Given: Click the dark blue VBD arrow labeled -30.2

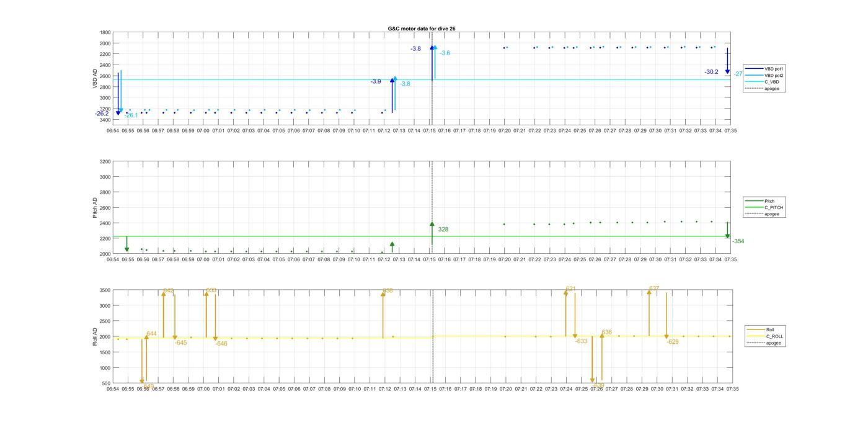Looking at the screenshot, I should [727, 61].
